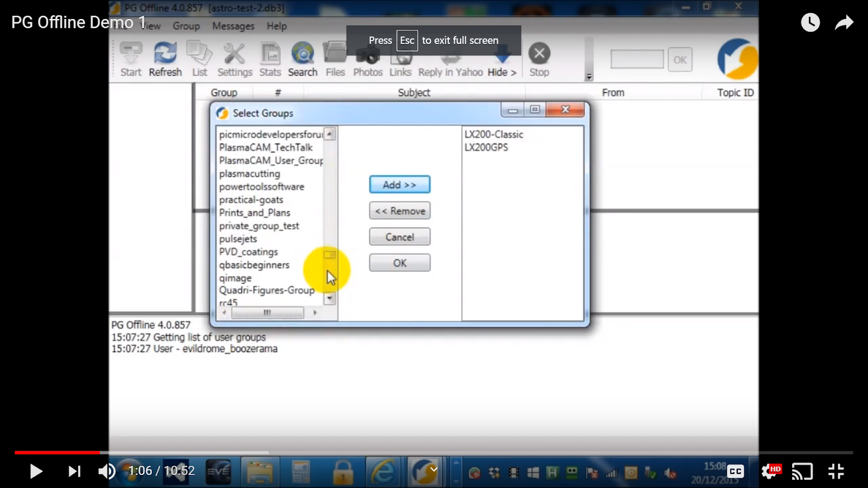The image size is (868, 488).
Task: Select qbasicbeginners group
Action: tap(254, 265)
